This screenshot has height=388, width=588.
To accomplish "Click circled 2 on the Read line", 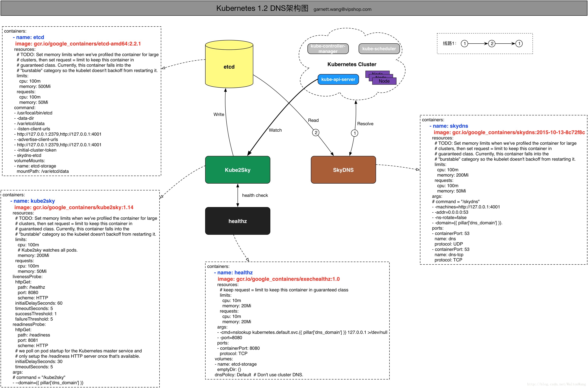I will pos(316,133).
